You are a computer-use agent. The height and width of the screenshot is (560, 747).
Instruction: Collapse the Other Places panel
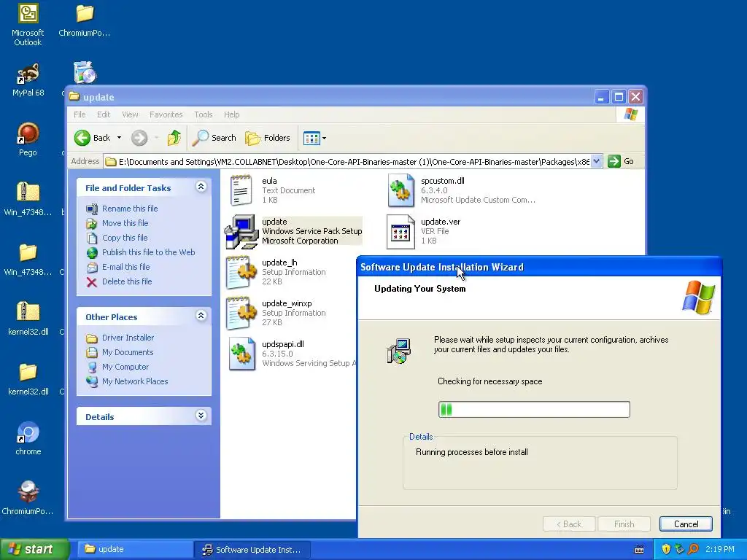coord(201,316)
